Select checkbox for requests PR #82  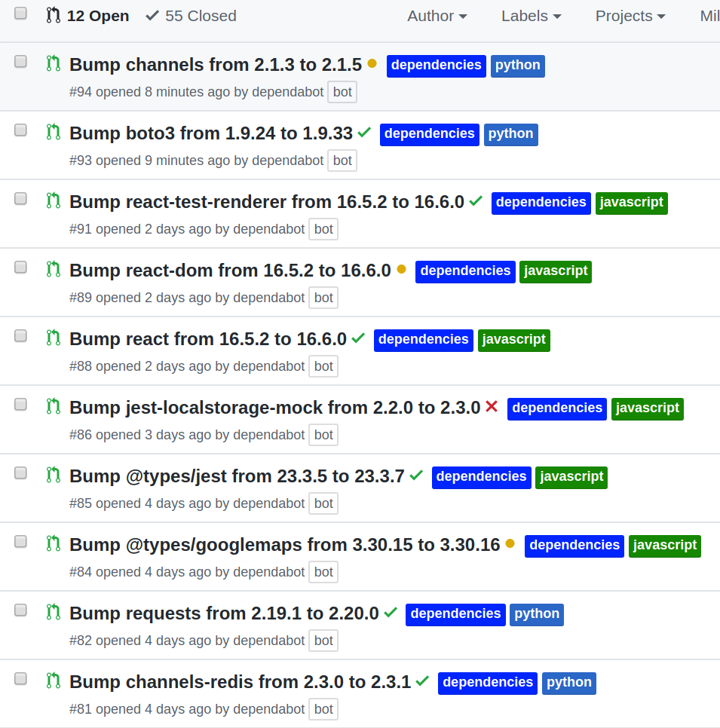coord(20,610)
